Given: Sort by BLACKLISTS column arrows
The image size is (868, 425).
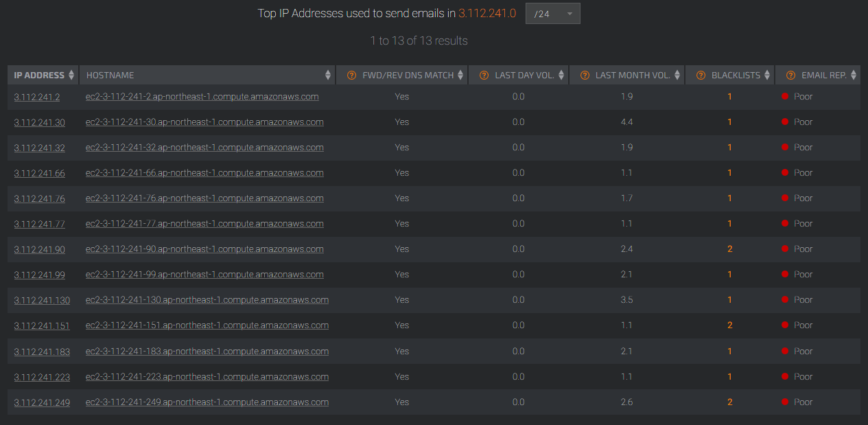Looking at the screenshot, I should pos(767,76).
